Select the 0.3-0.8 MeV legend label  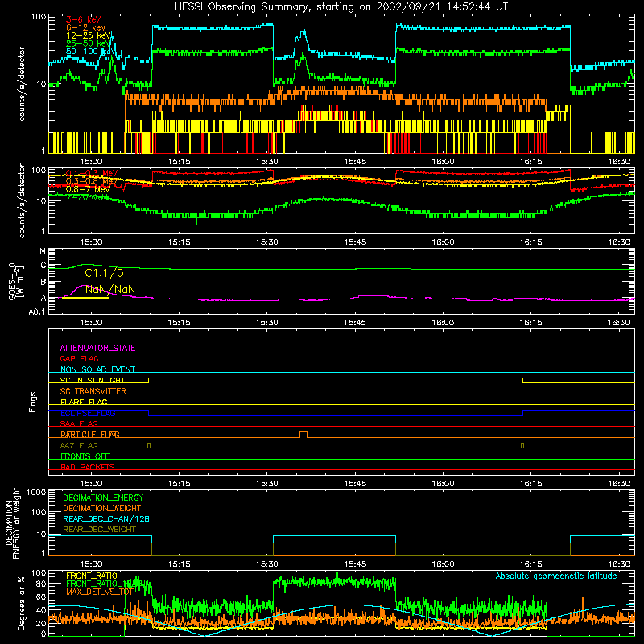click(x=91, y=181)
